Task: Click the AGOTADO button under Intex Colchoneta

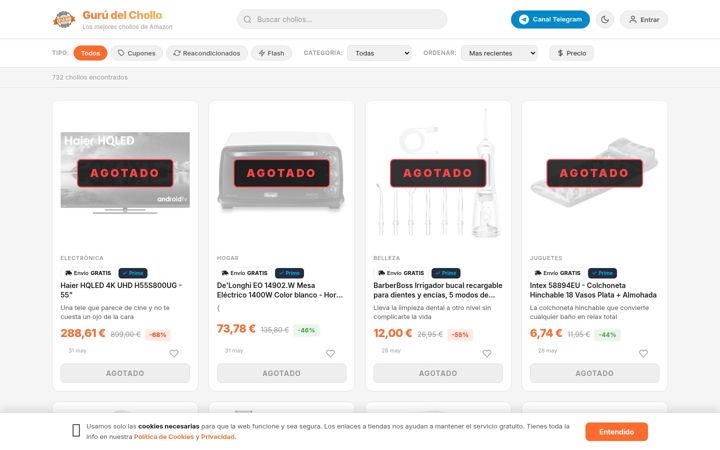Action: coord(595,373)
